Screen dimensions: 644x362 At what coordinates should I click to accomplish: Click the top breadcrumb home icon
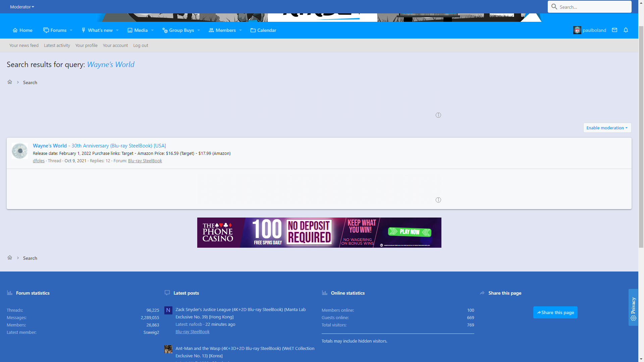[x=10, y=82]
